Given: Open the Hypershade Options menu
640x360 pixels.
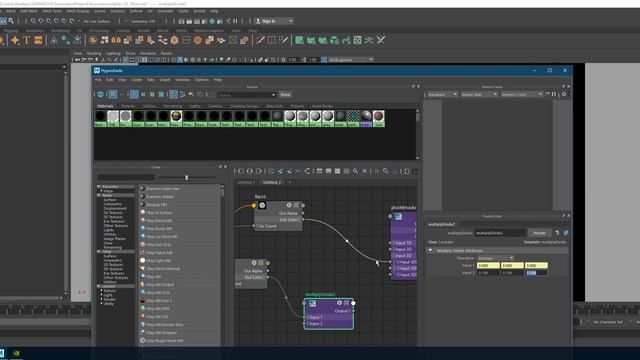Looking at the screenshot, I should click(x=202, y=80).
